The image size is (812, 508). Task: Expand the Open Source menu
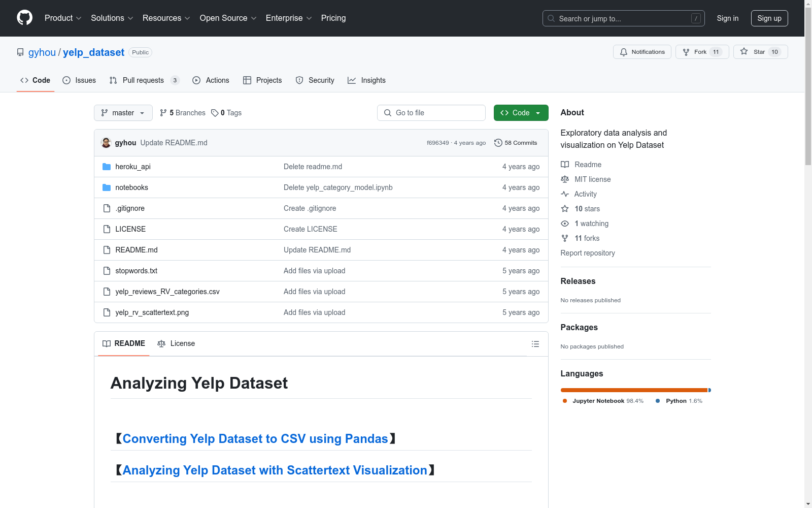coord(228,18)
